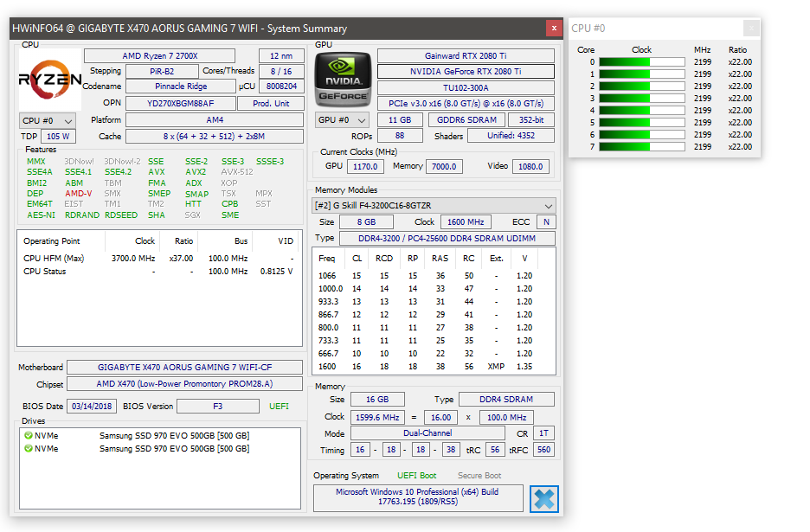Close the System Summary window
Screen dimensions: 810x532
[554, 28]
